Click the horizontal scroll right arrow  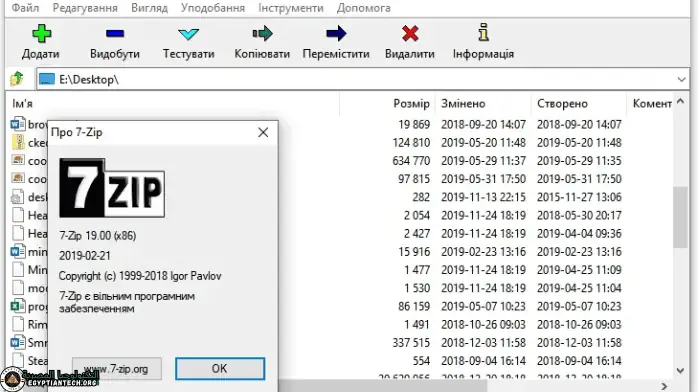point(664,386)
